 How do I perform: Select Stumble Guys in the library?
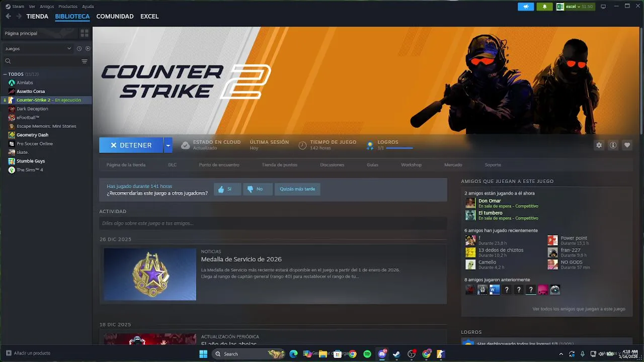[x=31, y=161]
